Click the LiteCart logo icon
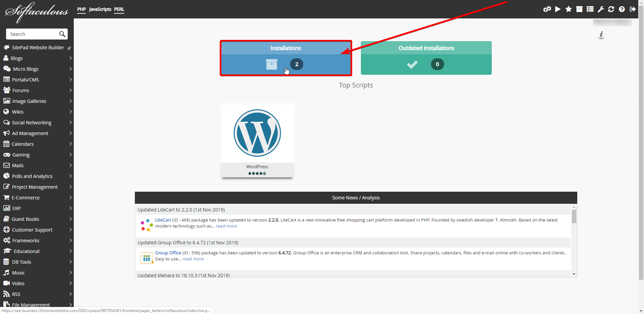Viewport: 644px width, 314px height. coord(147,225)
